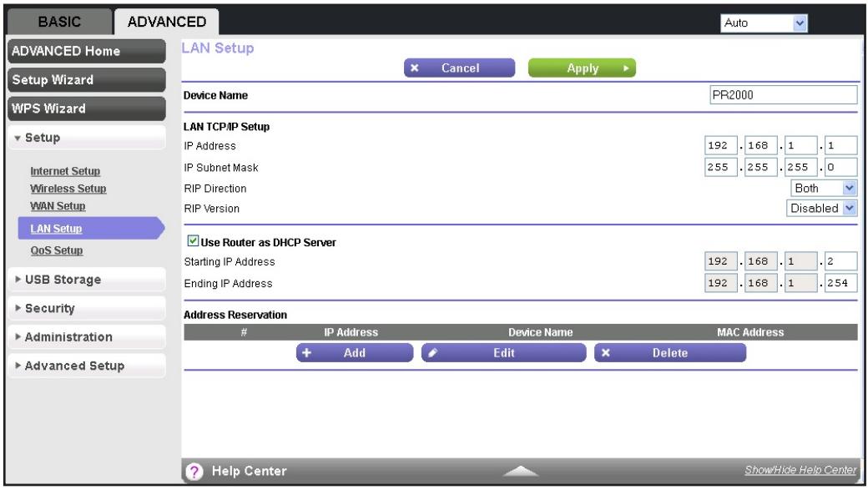Open the RIP Version dropdown
This screenshot has width=868, height=490.
point(821,208)
